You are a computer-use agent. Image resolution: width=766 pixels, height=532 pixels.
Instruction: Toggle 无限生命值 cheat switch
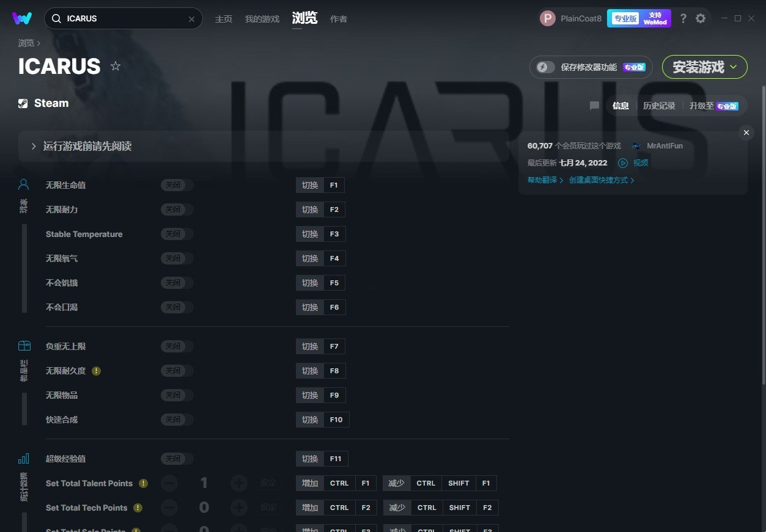[x=177, y=185]
